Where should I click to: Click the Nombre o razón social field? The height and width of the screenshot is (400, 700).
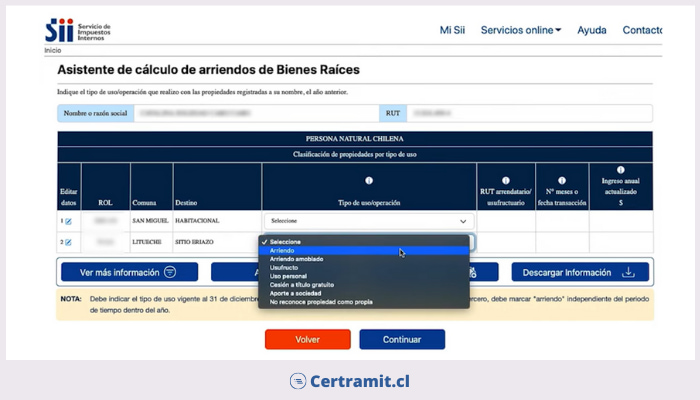click(x=256, y=113)
